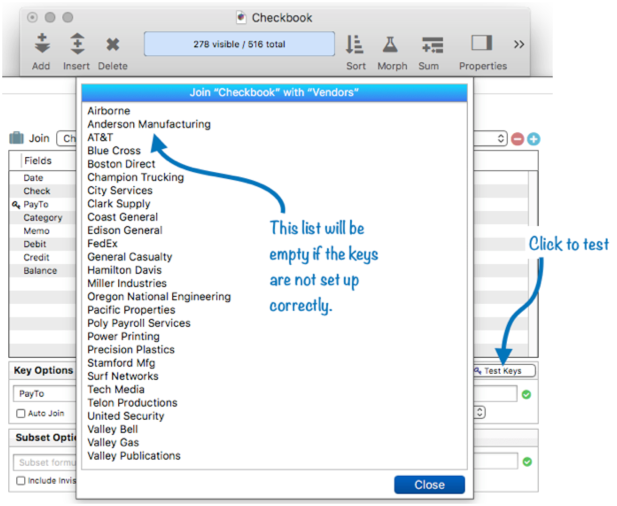Click green checkmark beside subset formula
This screenshot has height=506, width=617.
pos(527,462)
